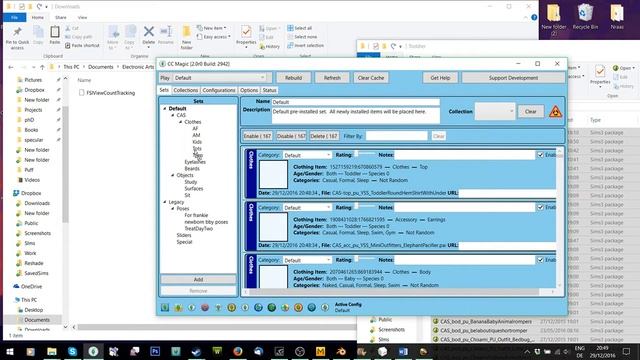The image size is (640, 360).
Task: Click Add button below the Sets tree
Action: click(198, 280)
